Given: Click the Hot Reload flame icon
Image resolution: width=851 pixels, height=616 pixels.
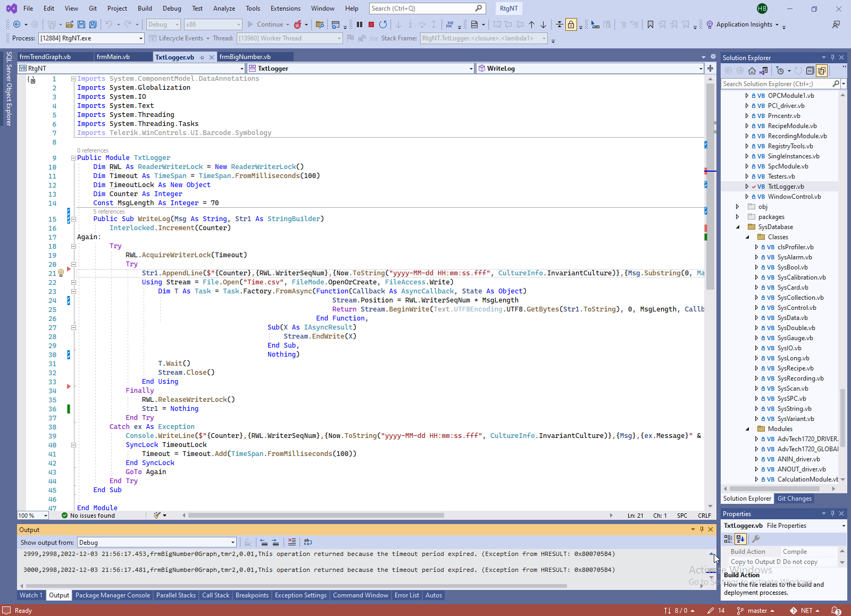Looking at the screenshot, I should click(298, 24).
